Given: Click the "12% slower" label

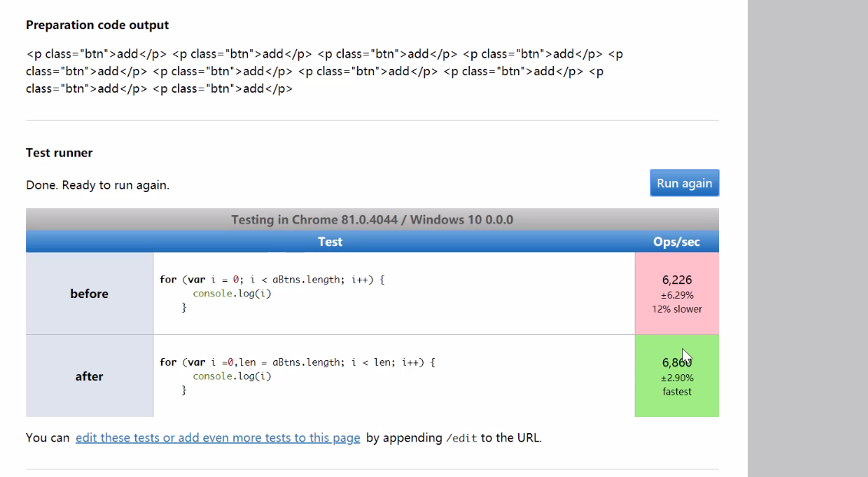Looking at the screenshot, I should pyautogui.click(x=677, y=309).
